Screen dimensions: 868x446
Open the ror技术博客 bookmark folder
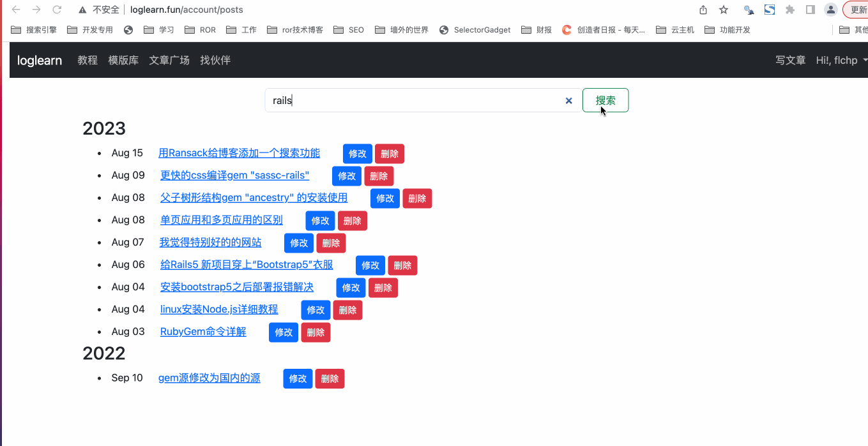tap(295, 30)
